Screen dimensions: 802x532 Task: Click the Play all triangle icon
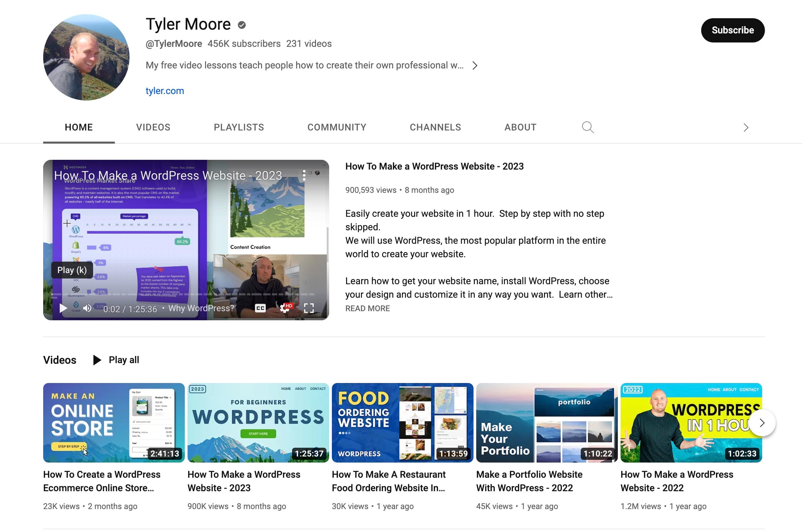(98, 360)
